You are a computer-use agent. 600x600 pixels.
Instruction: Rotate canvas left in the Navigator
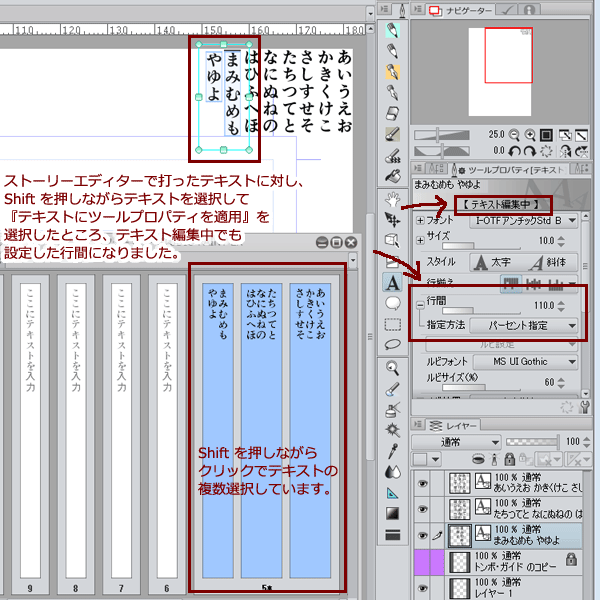coord(514,152)
